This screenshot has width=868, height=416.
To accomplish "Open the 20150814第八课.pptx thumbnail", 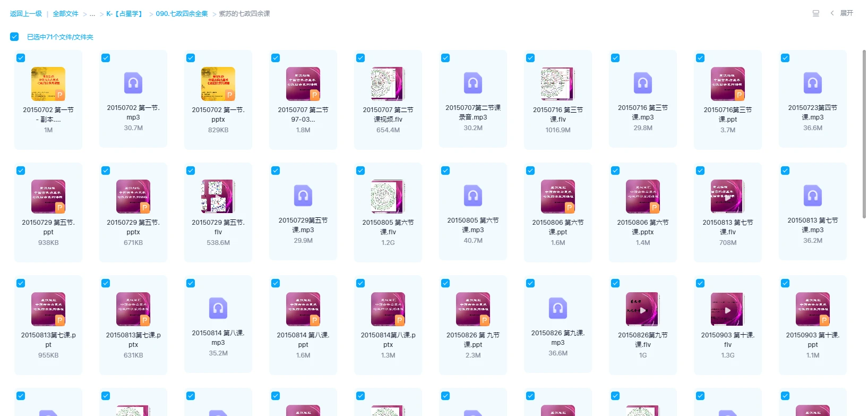I will point(388,309).
